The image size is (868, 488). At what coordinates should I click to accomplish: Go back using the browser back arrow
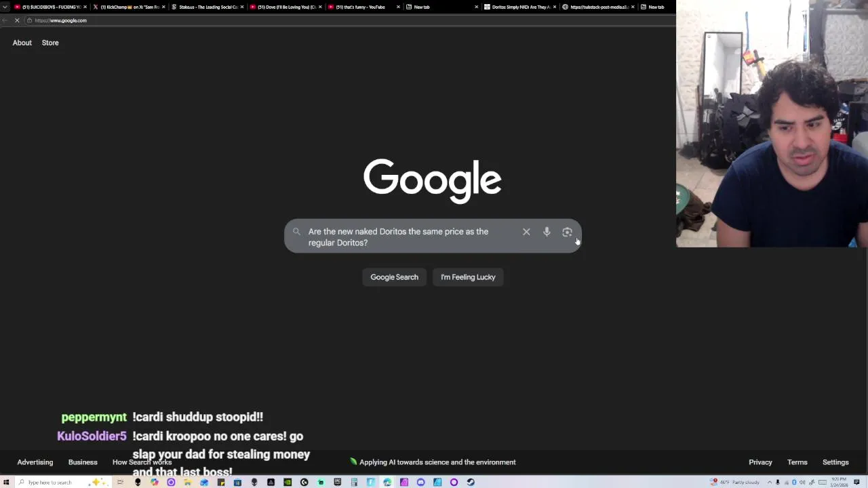click(x=5, y=20)
